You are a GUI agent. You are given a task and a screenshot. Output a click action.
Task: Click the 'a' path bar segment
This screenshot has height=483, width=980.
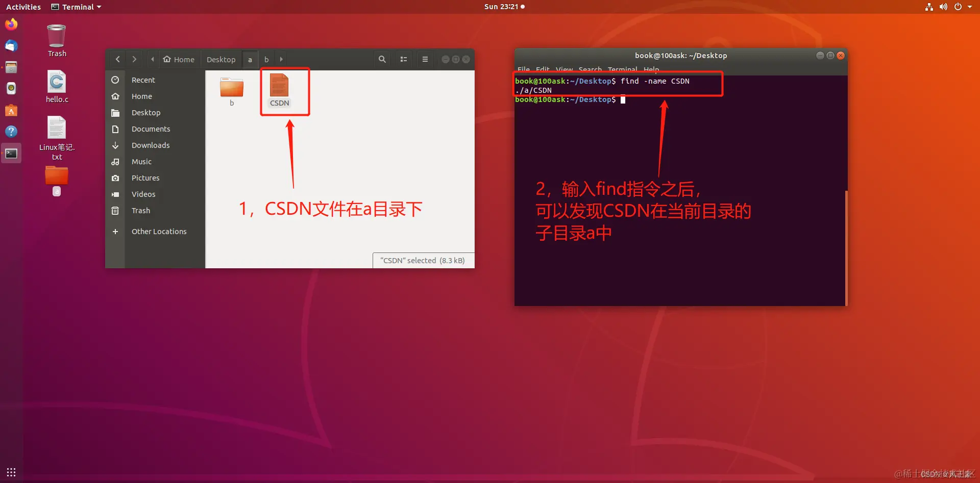click(250, 59)
